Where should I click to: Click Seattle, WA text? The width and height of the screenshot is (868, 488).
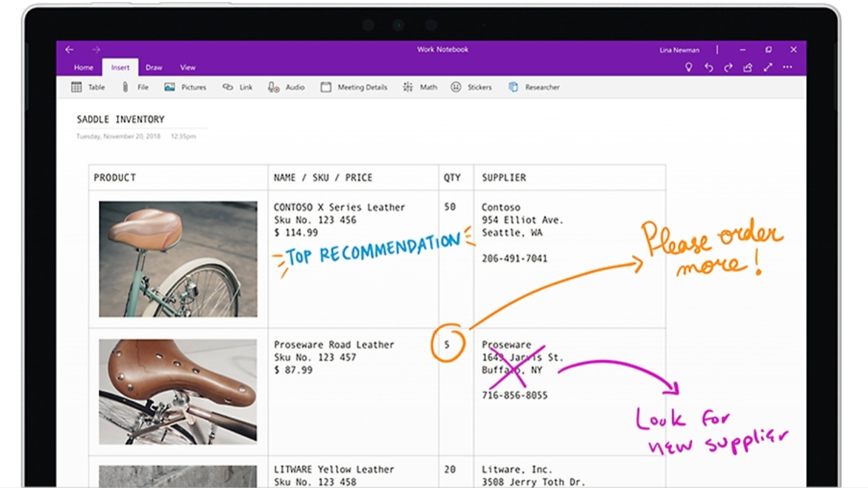coord(511,233)
